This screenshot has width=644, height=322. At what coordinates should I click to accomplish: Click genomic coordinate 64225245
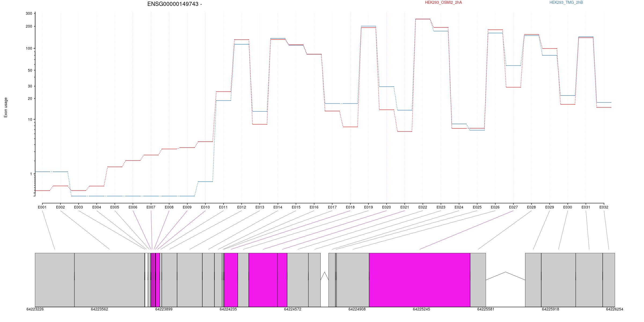tap(422, 309)
